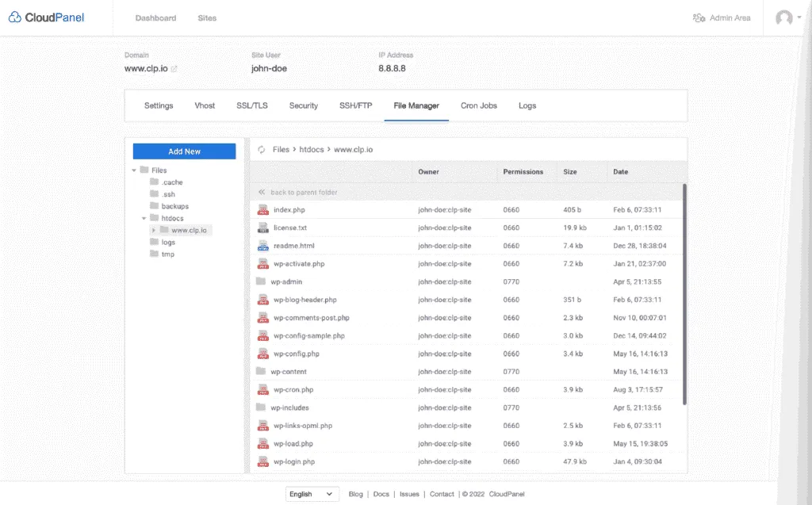Click the refresh icon beside the Files breadcrumb

point(261,149)
